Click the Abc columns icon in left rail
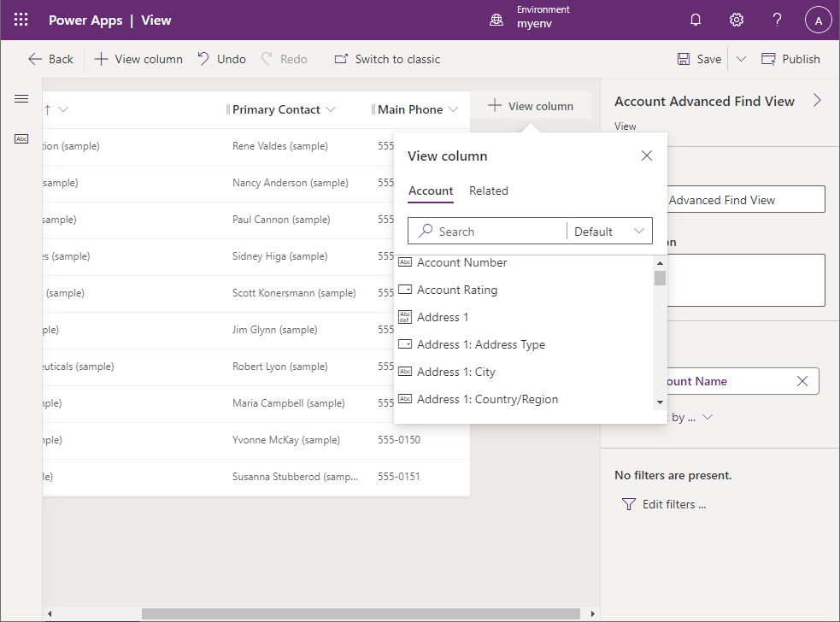The image size is (840, 622). pos(21,138)
